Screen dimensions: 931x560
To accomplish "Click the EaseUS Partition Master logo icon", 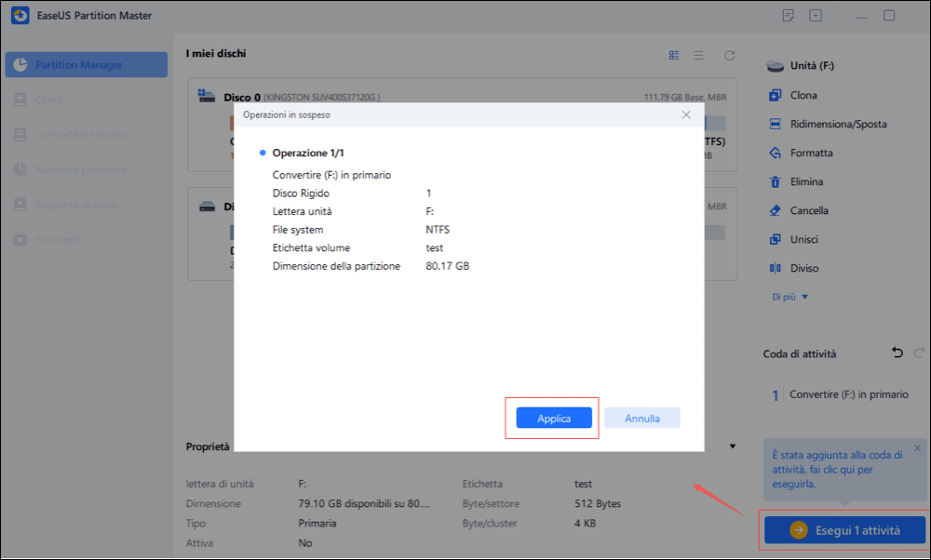I will (20, 16).
